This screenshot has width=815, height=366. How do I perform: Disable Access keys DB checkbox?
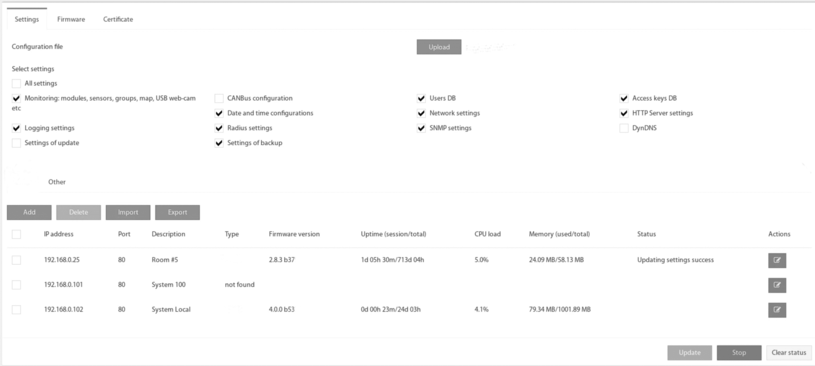[x=624, y=98]
